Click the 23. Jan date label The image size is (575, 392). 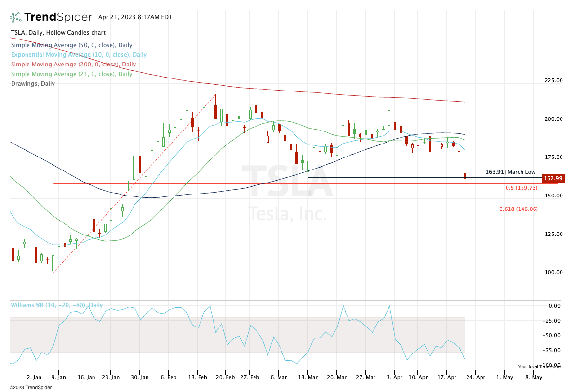[110, 378]
